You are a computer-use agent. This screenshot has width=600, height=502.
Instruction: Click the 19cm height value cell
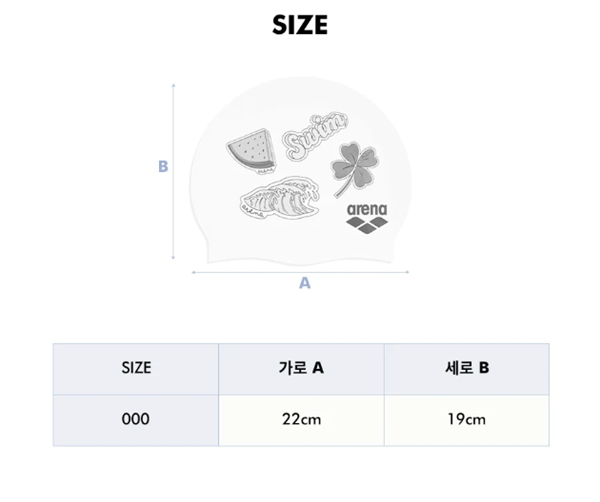pos(467,420)
